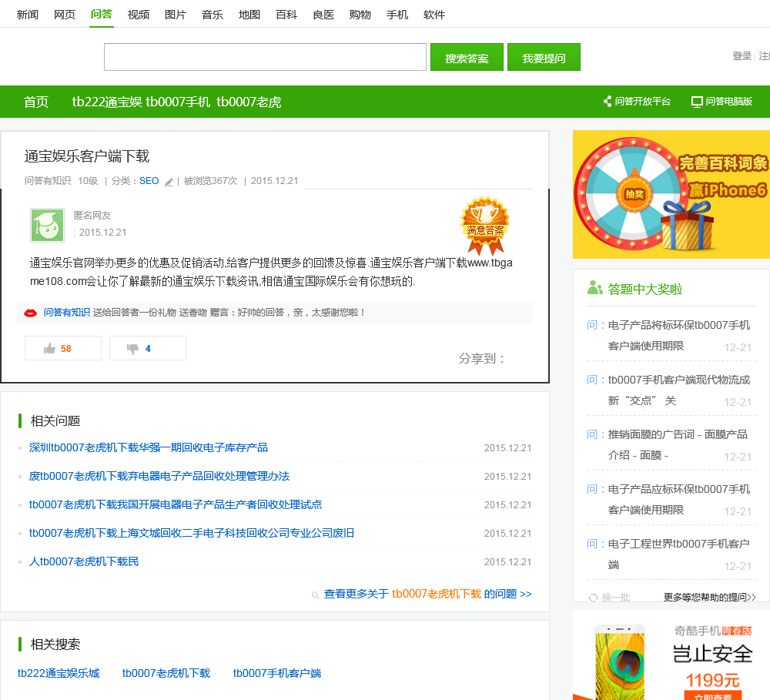Switch to the 视频 tab
The width and height of the screenshot is (770, 700).
(139, 15)
